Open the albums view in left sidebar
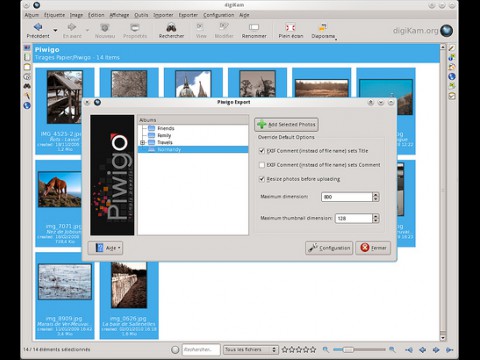 27,48
